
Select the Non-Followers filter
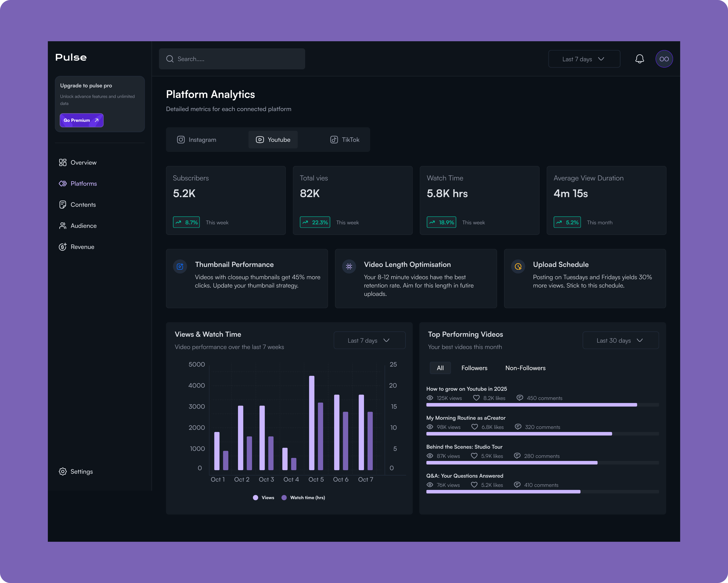pyautogui.click(x=525, y=368)
